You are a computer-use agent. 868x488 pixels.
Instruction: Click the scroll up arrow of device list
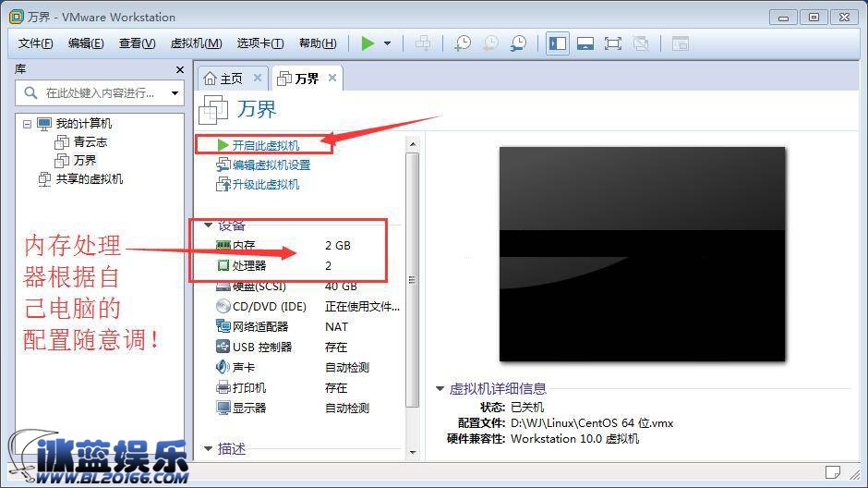click(x=413, y=144)
